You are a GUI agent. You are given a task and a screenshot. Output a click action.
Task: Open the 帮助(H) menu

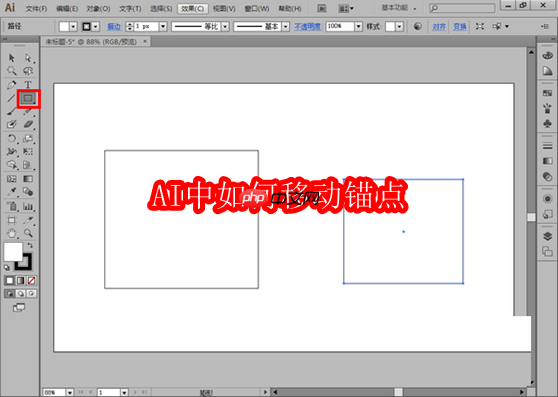pyautogui.click(x=290, y=9)
